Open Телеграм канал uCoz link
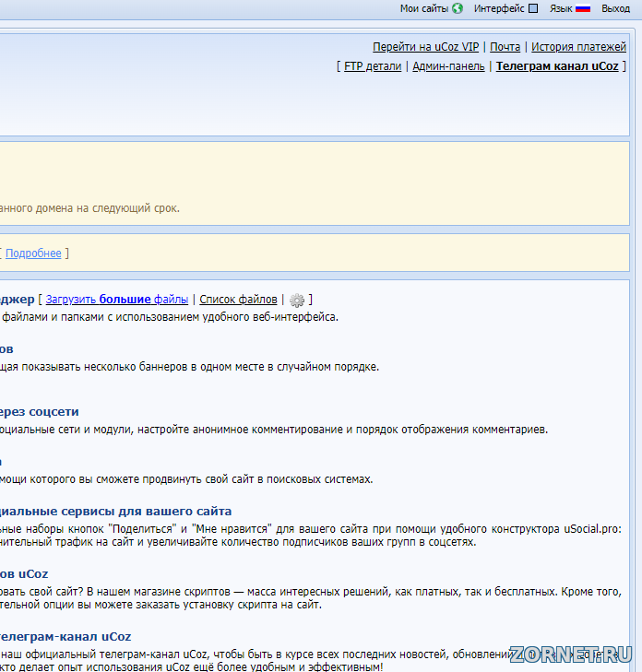 (557, 66)
